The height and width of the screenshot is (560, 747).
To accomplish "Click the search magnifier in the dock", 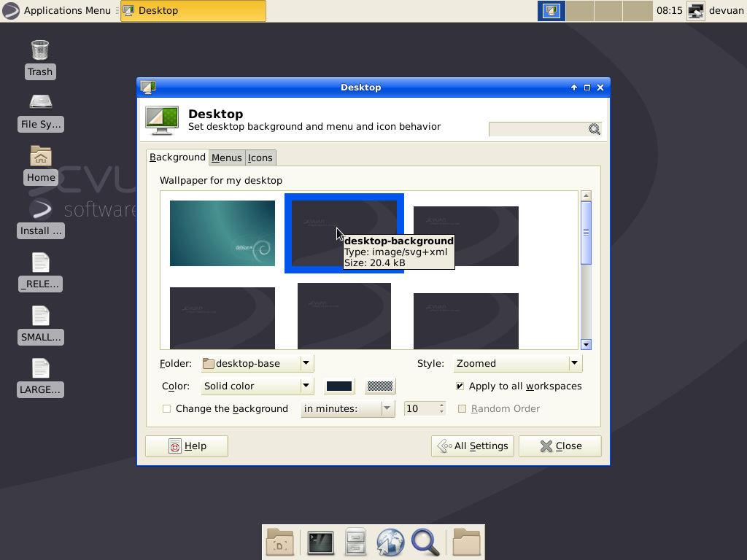I will 426,542.
